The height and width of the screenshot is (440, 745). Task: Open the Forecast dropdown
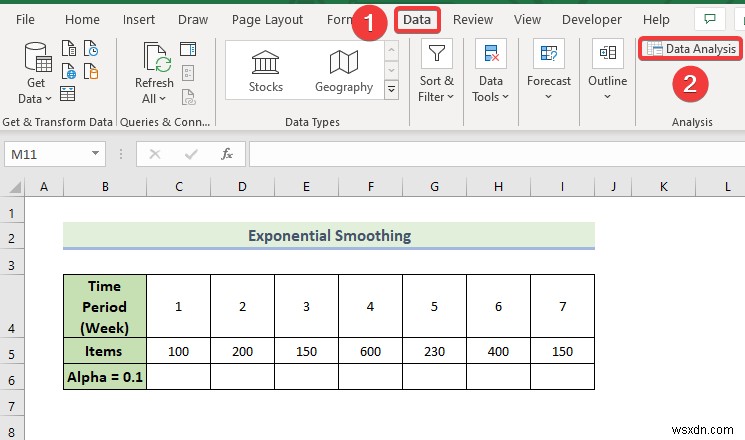549,71
